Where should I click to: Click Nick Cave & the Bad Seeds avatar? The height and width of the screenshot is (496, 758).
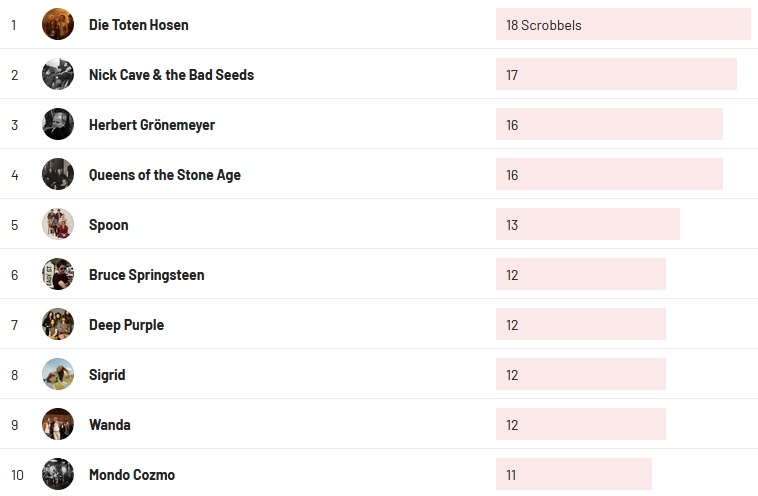coord(58,74)
